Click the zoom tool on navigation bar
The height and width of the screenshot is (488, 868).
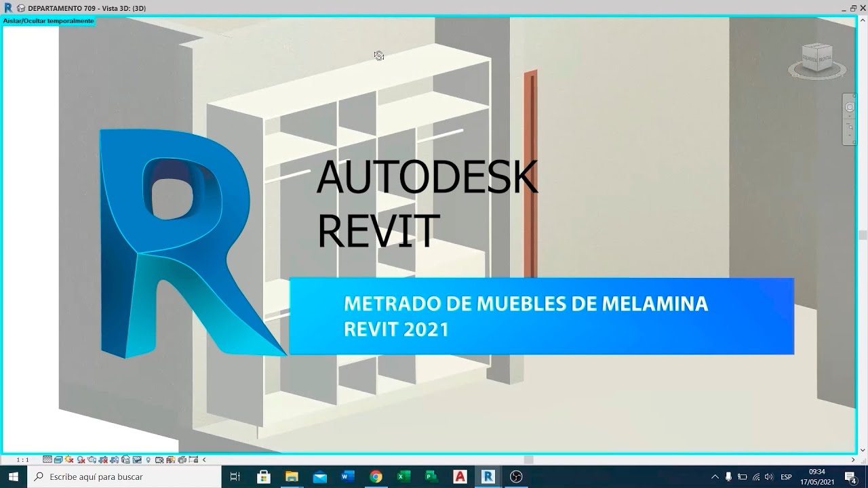850,127
